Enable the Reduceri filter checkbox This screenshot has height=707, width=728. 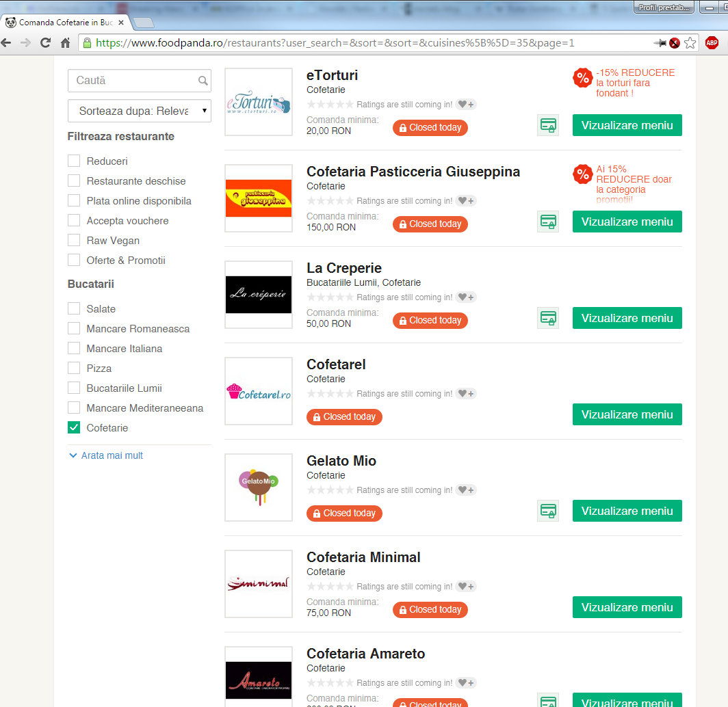(74, 161)
